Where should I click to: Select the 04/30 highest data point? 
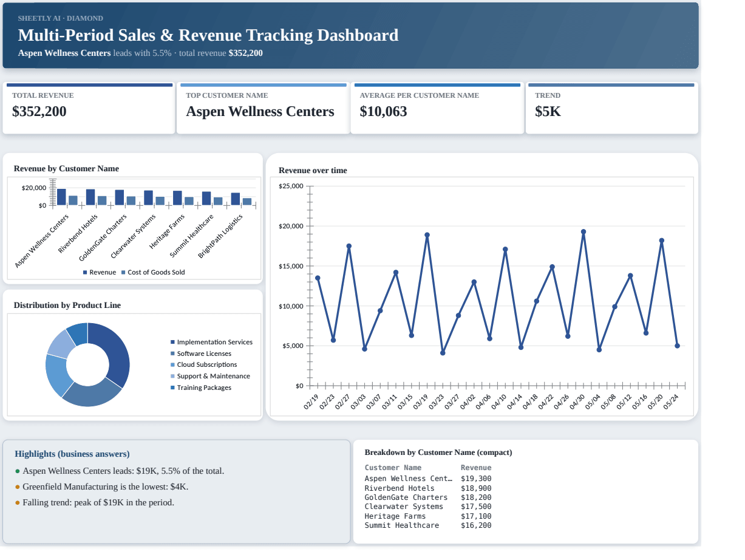pos(583,231)
